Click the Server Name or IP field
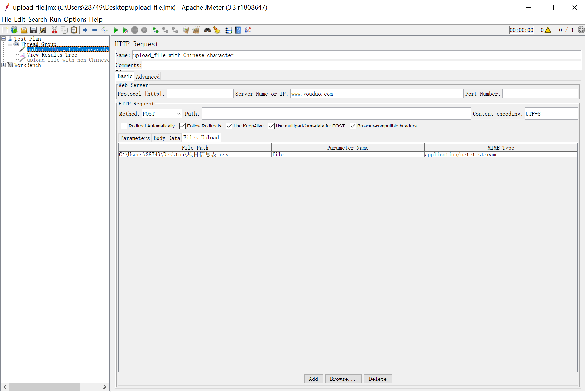The width and height of the screenshot is (585, 392). coord(377,94)
